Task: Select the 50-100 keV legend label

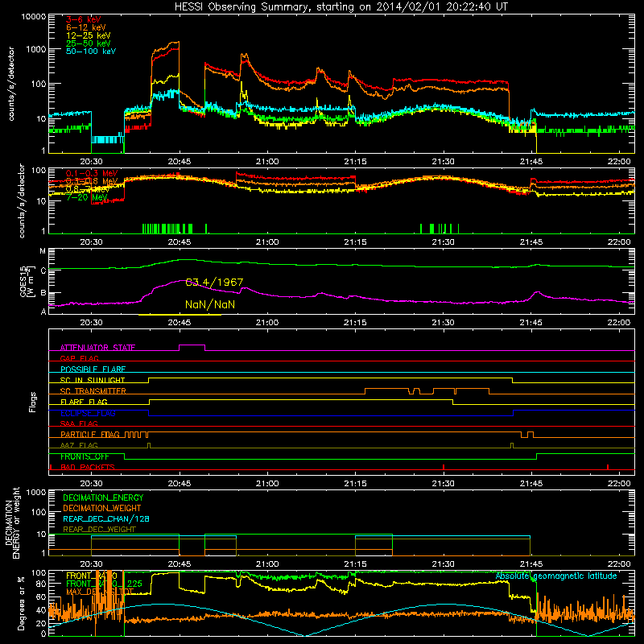Action: [x=91, y=52]
